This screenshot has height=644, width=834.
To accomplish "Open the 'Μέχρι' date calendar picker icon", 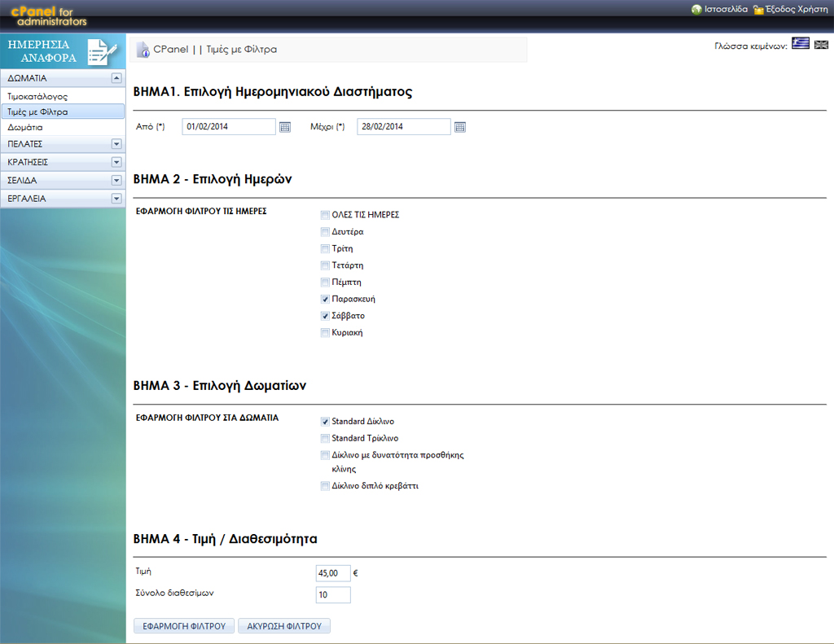I will pos(460,127).
